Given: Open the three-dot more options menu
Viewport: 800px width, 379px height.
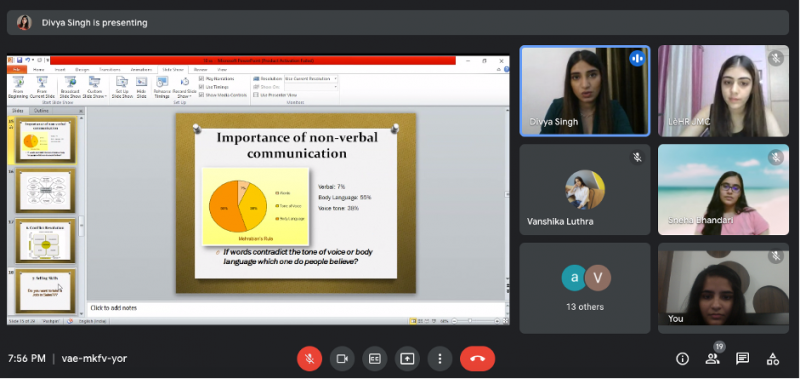Looking at the screenshot, I should pos(440,359).
